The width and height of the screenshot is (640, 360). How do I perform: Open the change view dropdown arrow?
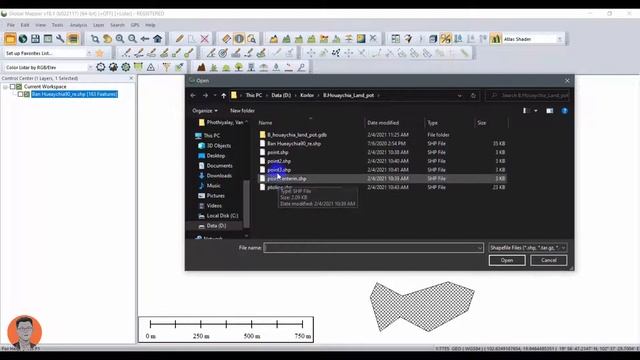[536, 111]
